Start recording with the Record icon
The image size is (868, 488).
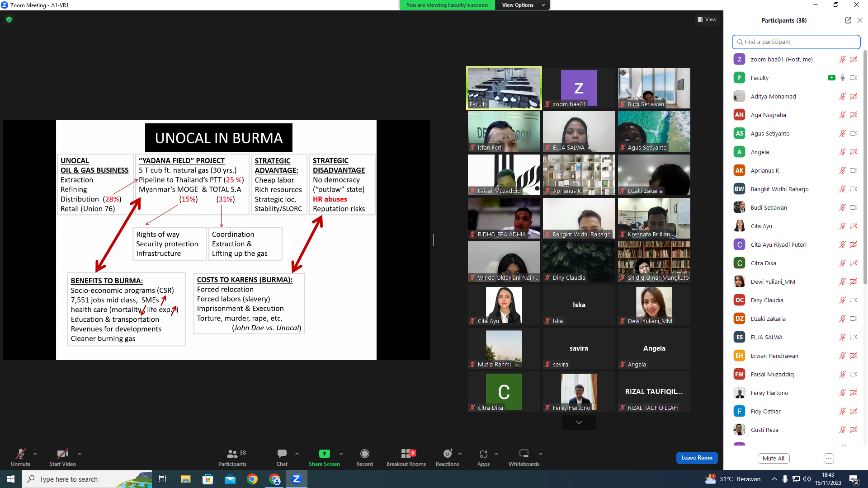point(364,454)
